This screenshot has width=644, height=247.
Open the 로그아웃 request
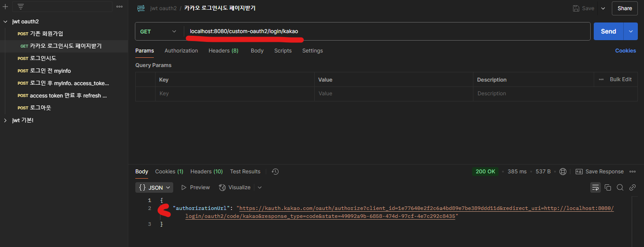pyautogui.click(x=64, y=108)
